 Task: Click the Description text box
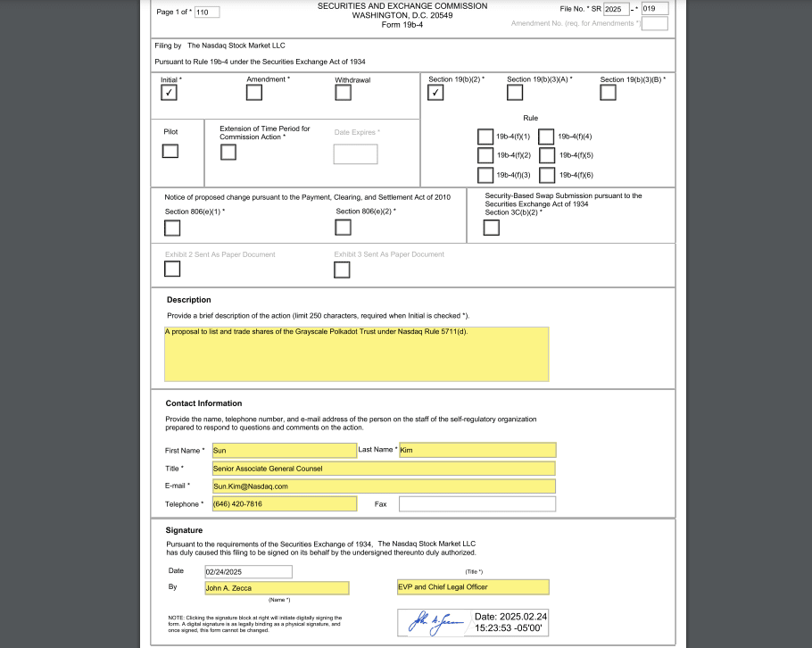[357, 354]
